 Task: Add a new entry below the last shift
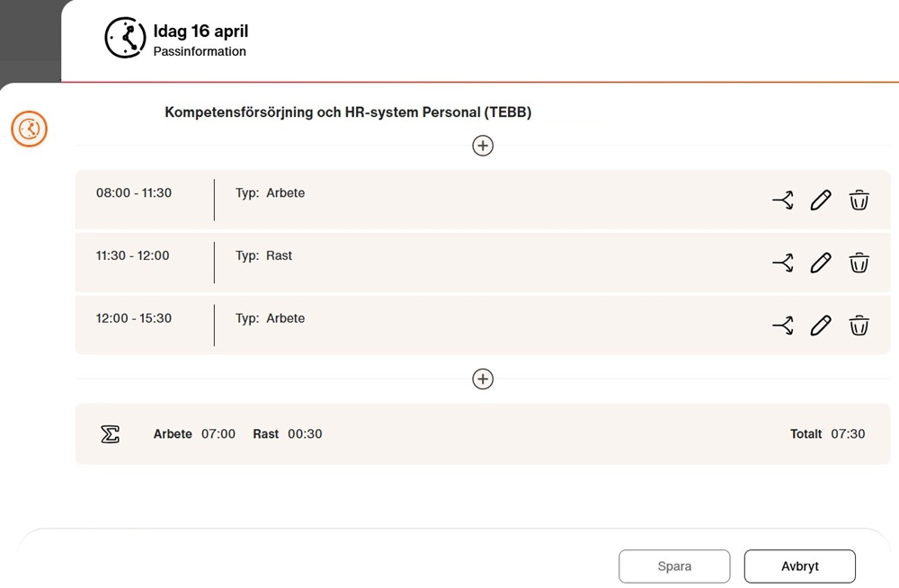(x=483, y=379)
